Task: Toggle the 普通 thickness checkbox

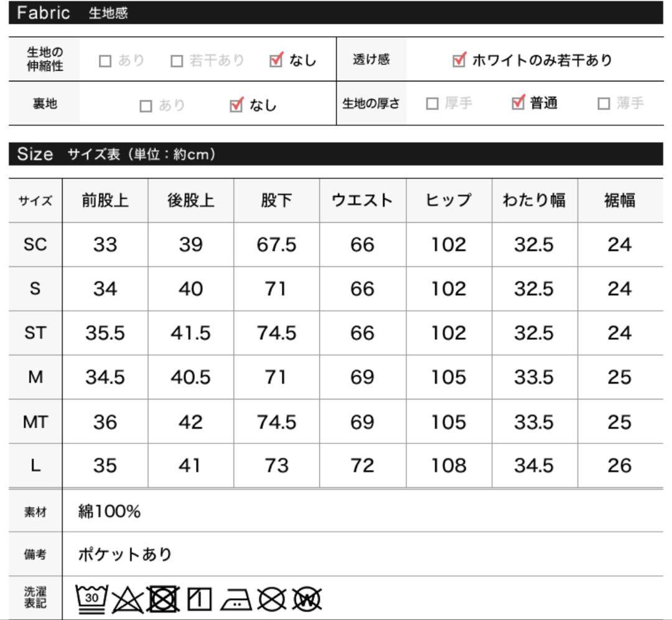Action: [518, 103]
